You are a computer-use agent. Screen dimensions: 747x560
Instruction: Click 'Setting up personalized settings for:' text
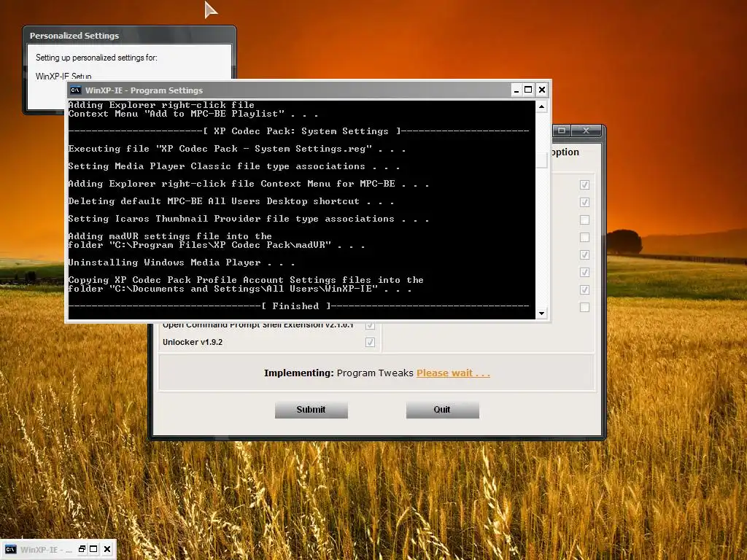pos(96,58)
